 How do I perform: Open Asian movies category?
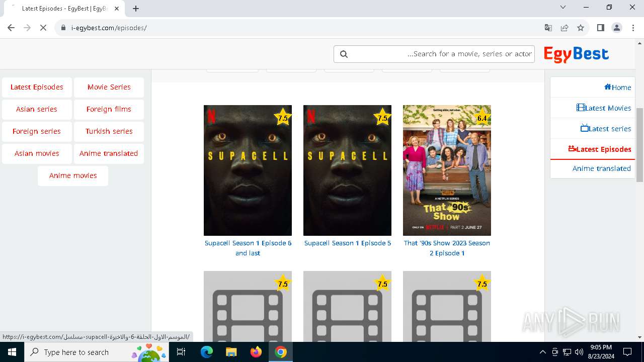(x=37, y=153)
